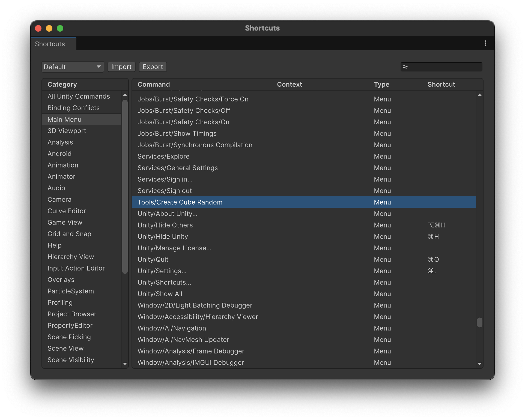Select the Binding Conflicts category
Image resolution: width=525 pixels, height=420 pixels.
(x=74, y=108)
